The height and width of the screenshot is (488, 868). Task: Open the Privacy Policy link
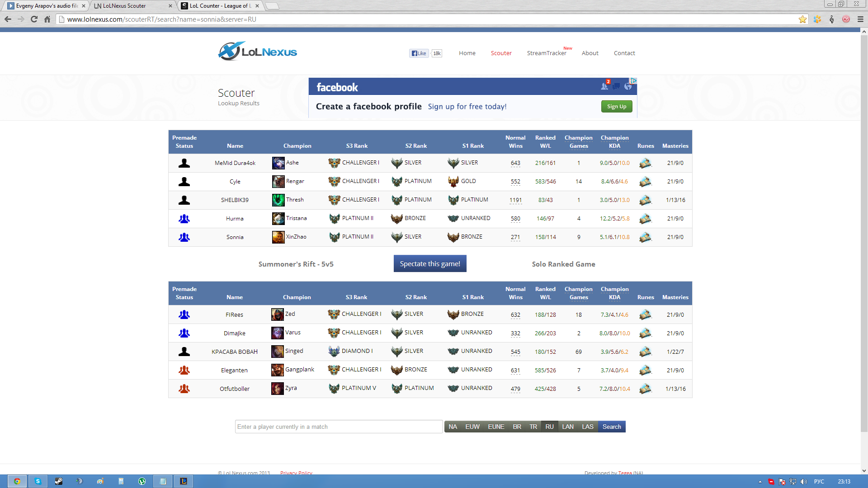296,473
